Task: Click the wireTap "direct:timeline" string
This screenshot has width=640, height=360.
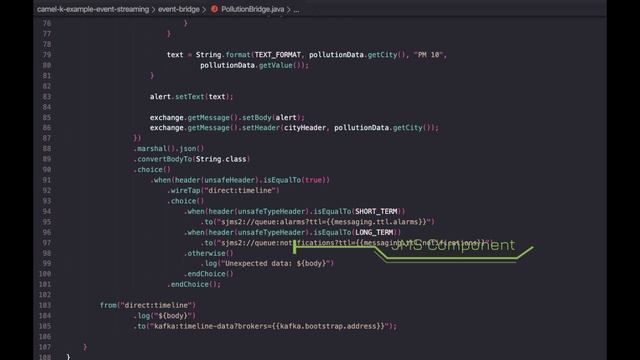Action: [242, 191]
